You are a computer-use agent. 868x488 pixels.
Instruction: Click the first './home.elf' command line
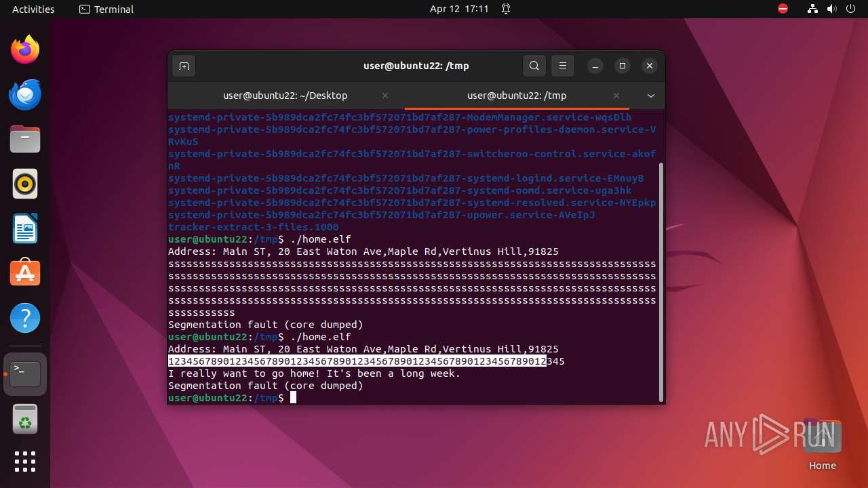pyautogui.click(x=260, y=239)
